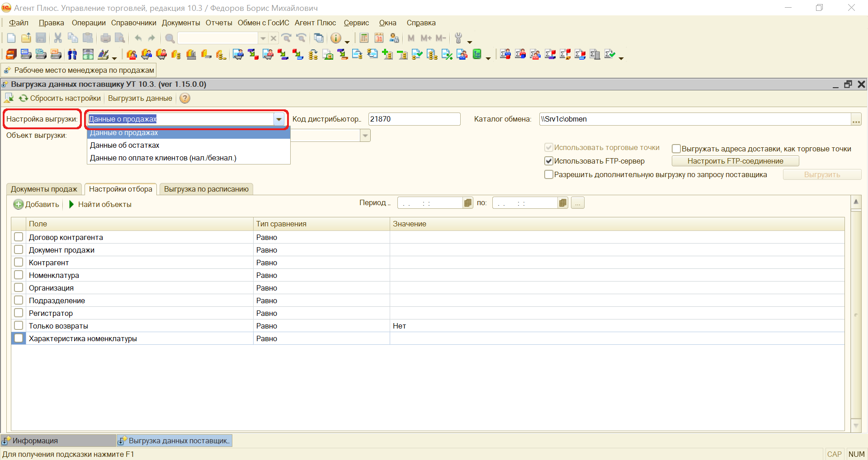
Task: Tick checkbox for Контрагент row
Action: pyautogui.click(x=19, y=262)
